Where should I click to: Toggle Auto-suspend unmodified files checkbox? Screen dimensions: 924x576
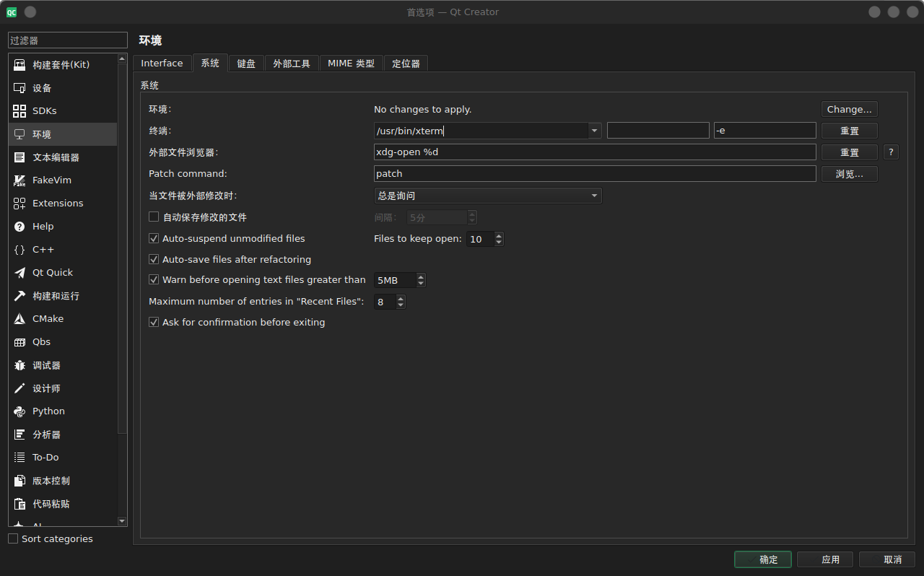(x=154, y=238)
